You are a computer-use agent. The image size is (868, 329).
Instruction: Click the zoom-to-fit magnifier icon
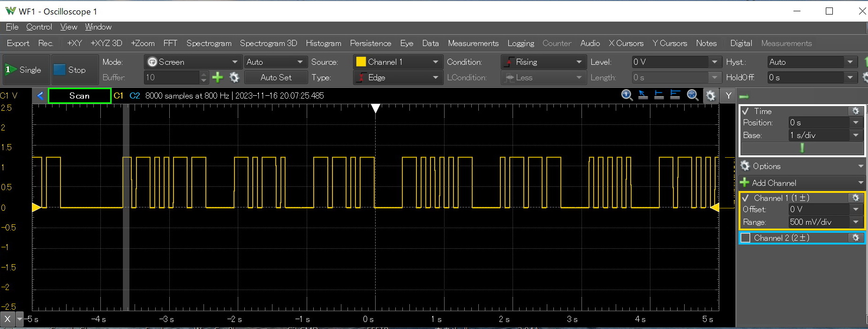coord(692,95)
